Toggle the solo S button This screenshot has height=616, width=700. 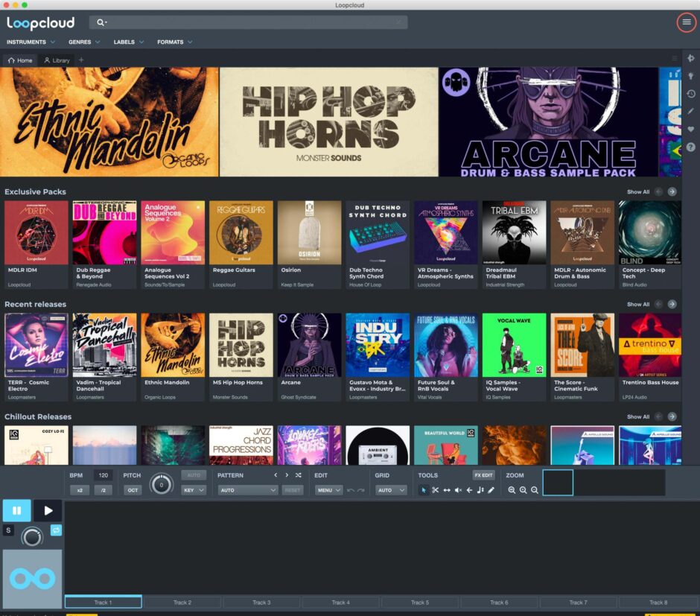click(9, 530)
